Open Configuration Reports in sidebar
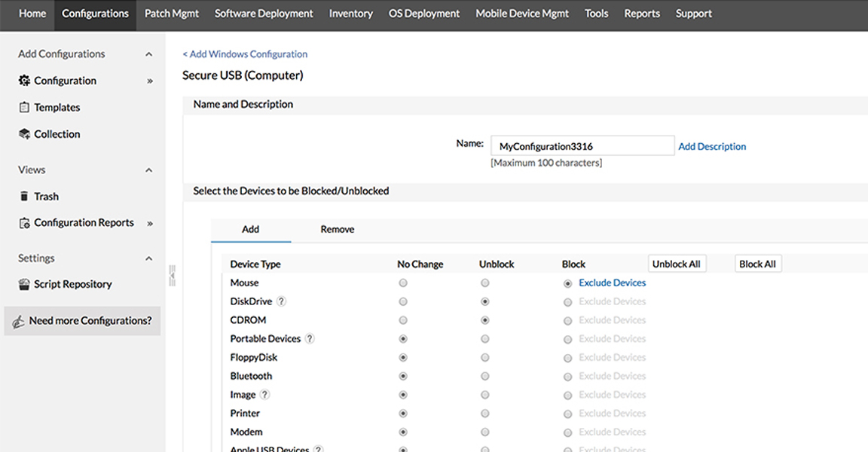This screenshot has width=868, height=452. pyautogui.click(x=83, y=222)
